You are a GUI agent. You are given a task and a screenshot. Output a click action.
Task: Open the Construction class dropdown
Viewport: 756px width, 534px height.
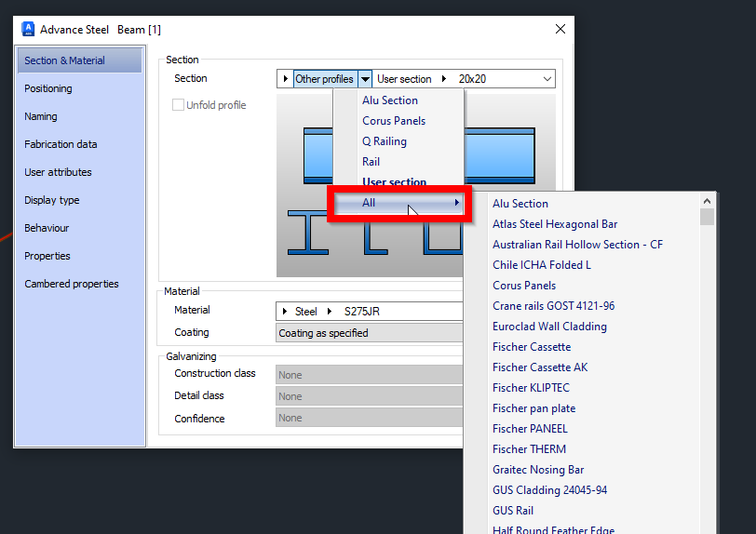coord(370,375)
